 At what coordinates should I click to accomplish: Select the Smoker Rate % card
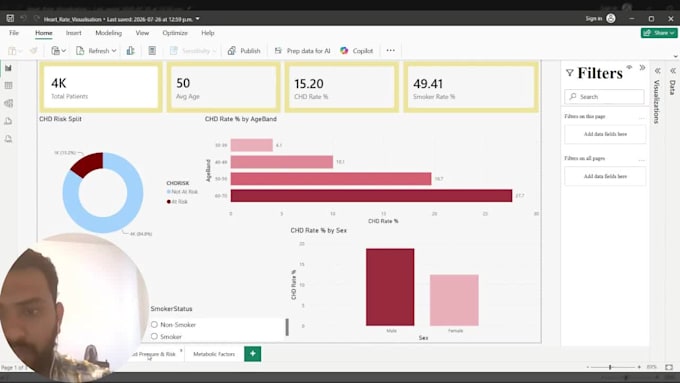pyautogui.click(x=471, y=87)
